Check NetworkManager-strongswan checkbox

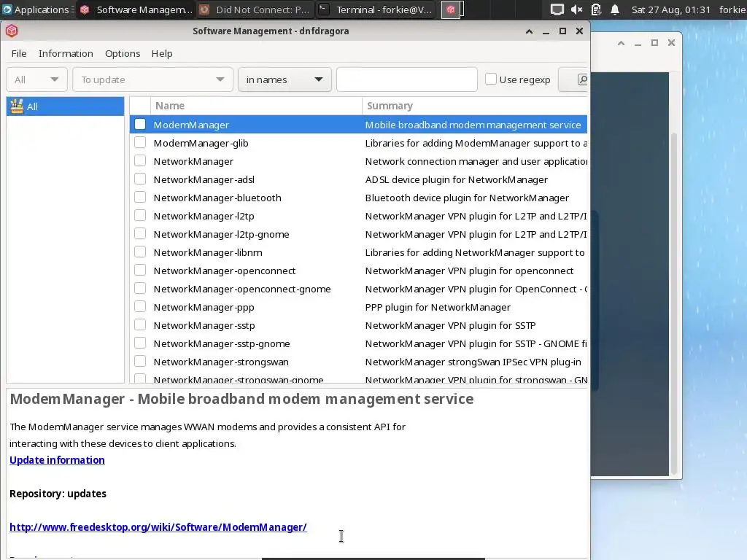(140, 362)
